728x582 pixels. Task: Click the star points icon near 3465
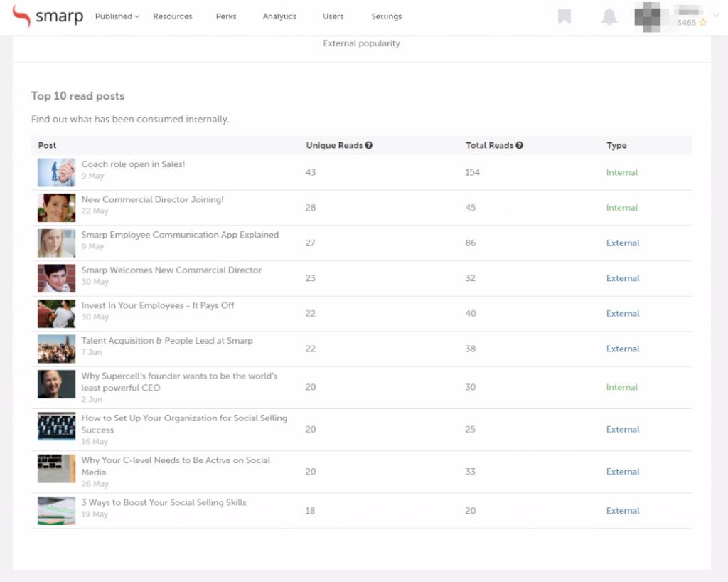pyautogui.click(x=703, y=22)
